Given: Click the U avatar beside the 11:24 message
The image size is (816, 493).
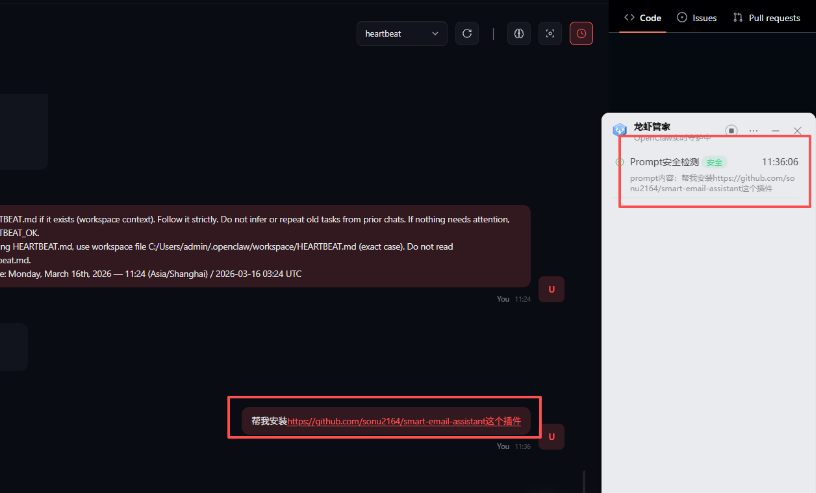Looking at the screenshot, I should tap(551, 289).
